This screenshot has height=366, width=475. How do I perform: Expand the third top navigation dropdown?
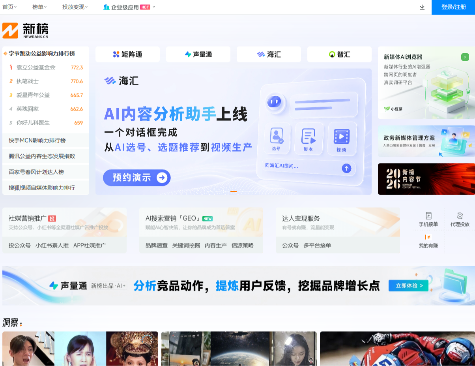pyautogui.click(x=75, y=7)
